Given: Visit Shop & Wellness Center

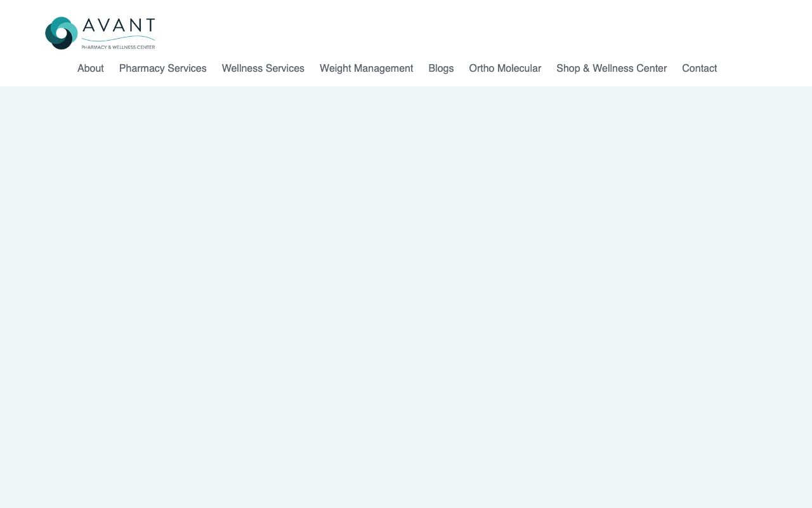Looking at the screenshot, I should tap(612, 69).
